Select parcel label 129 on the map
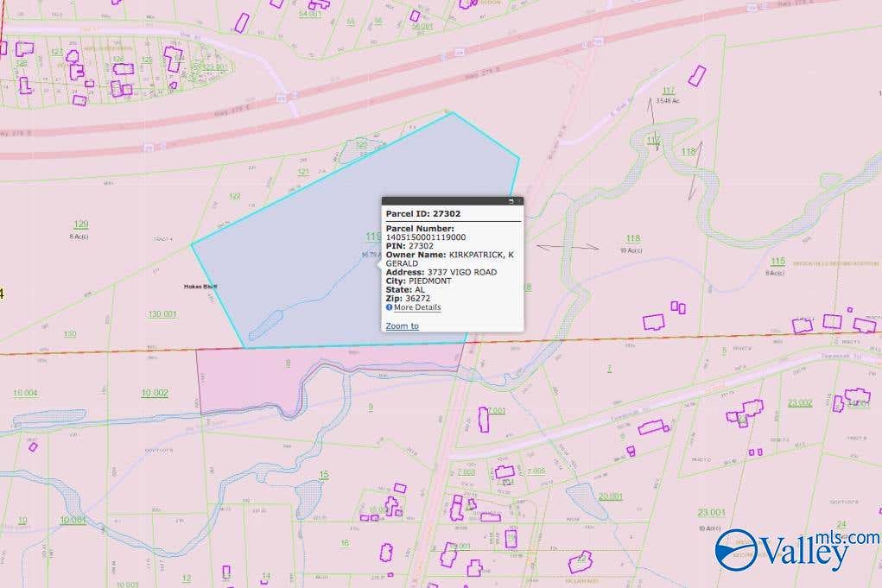The height and width of the screenshot is (588, 882). [x=81, y=224]
